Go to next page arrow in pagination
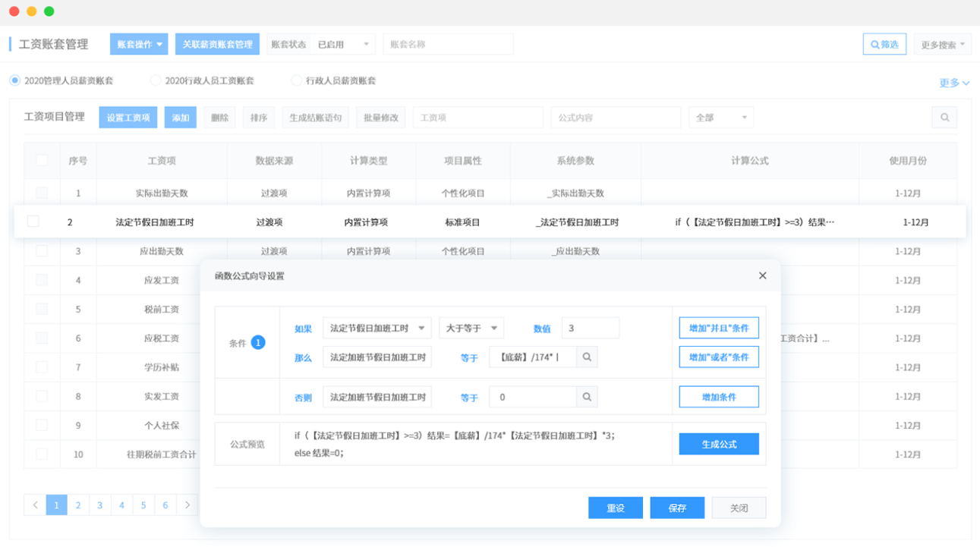980x547 pixels. pyautogui.click(x=187, y=505)
